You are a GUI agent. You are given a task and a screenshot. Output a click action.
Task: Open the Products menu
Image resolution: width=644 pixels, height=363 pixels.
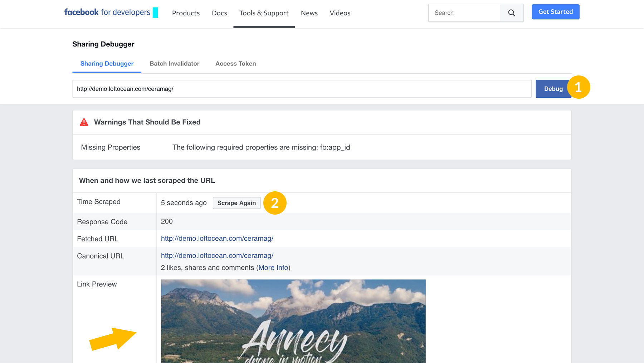[x=186, y=13]
